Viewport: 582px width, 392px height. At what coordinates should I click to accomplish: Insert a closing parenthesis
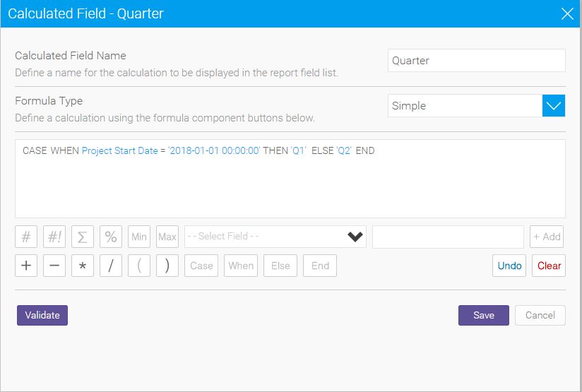[x=167, y=266]
